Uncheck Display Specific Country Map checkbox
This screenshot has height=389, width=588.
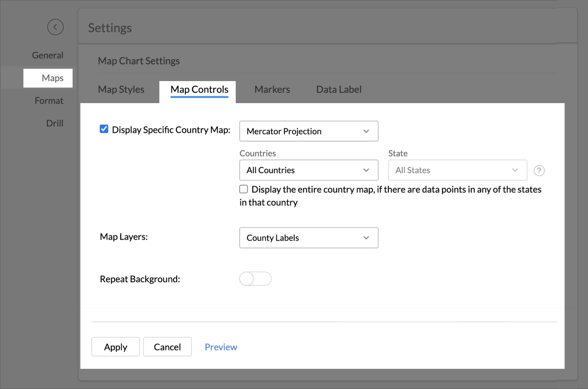click(104, 129)
